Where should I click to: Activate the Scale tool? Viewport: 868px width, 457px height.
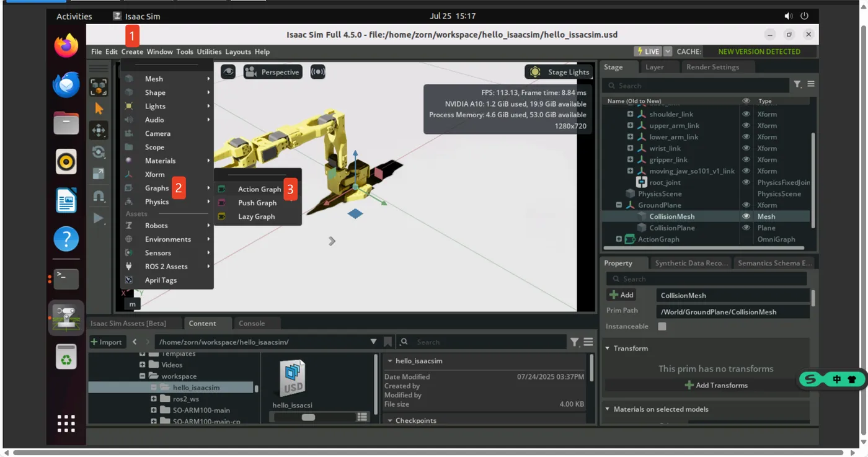(99, 174)
